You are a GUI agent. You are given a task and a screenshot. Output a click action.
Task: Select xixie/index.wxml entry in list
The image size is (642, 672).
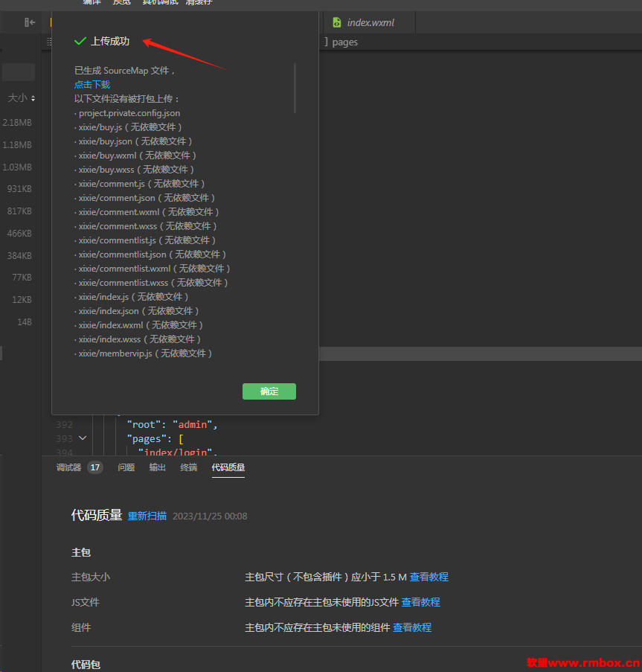coord(139,325)
